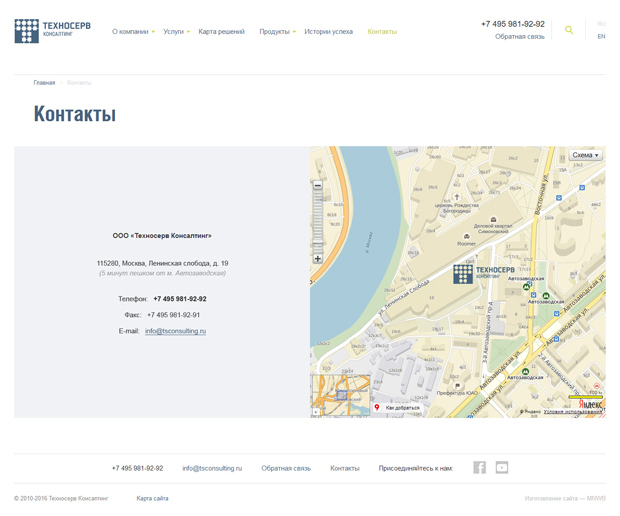Expand the Продукты dropdown menu

(278, 32)
